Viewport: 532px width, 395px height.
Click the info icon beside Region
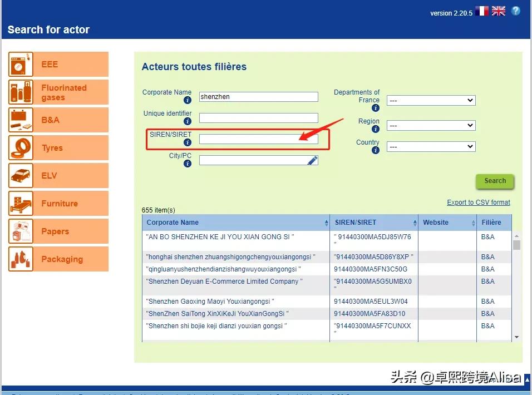(376, 129)
